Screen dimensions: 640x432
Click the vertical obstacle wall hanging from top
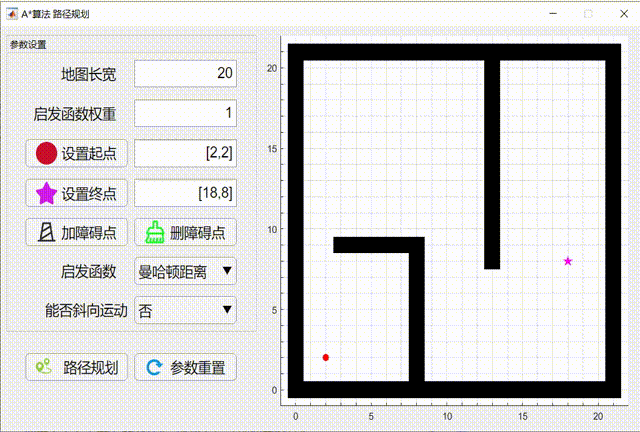point(492,165)
